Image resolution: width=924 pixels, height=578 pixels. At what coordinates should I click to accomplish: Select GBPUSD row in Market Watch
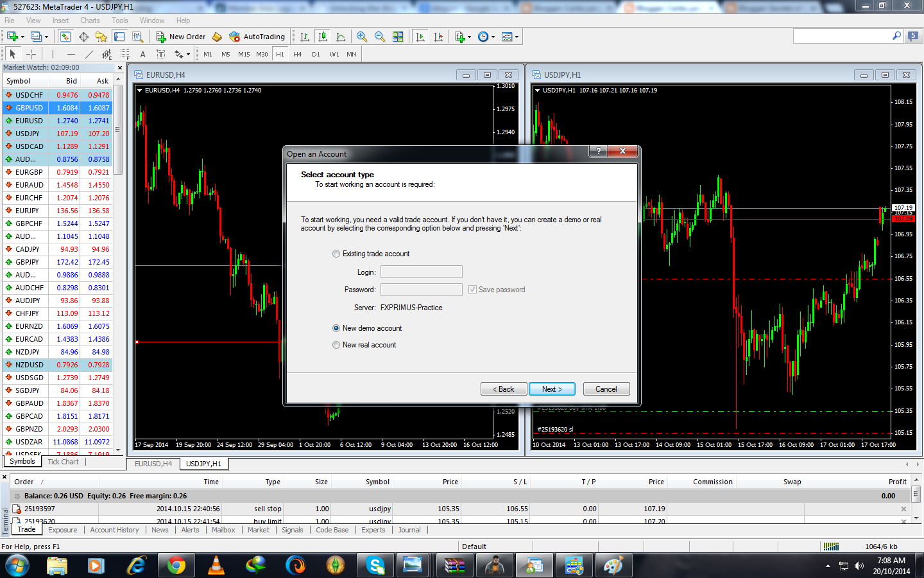58,108
